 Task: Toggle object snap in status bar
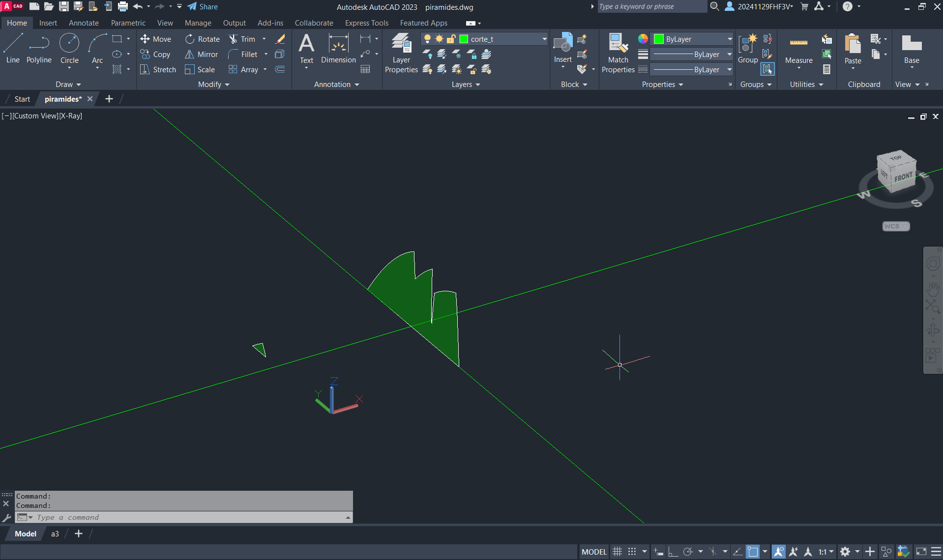pos(752,552)
